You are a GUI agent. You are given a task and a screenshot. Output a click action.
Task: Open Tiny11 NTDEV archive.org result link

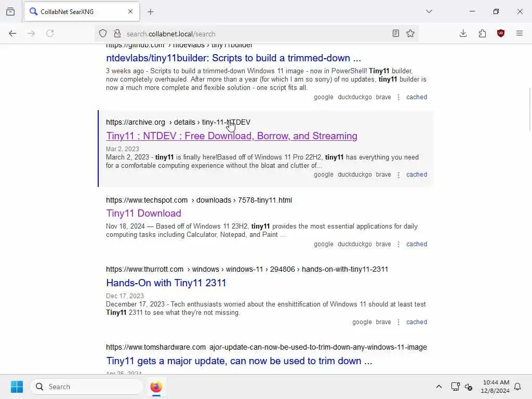(x=231, y=136)
